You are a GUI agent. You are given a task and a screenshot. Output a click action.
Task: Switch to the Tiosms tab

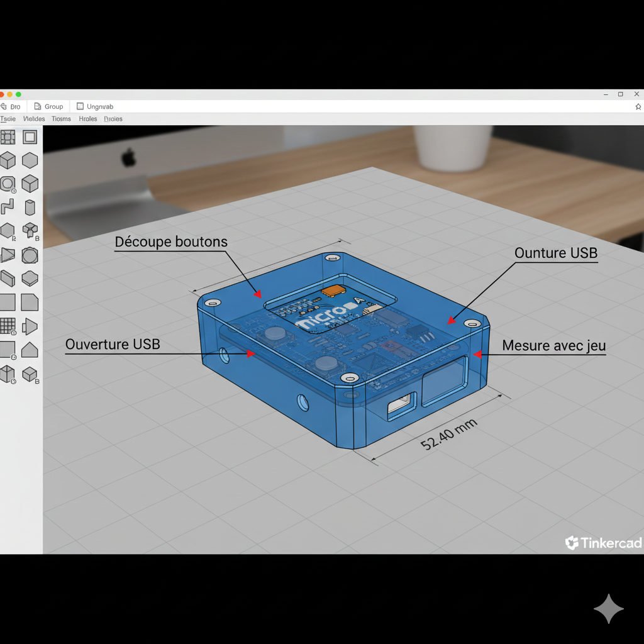pyautogui.click(x=61, y=119)
